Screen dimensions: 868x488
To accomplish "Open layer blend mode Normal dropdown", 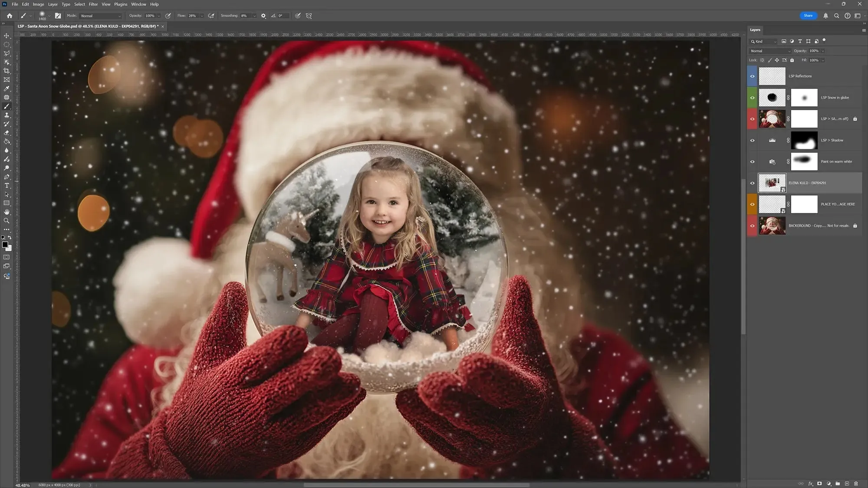I will click(x=770, y=51).
